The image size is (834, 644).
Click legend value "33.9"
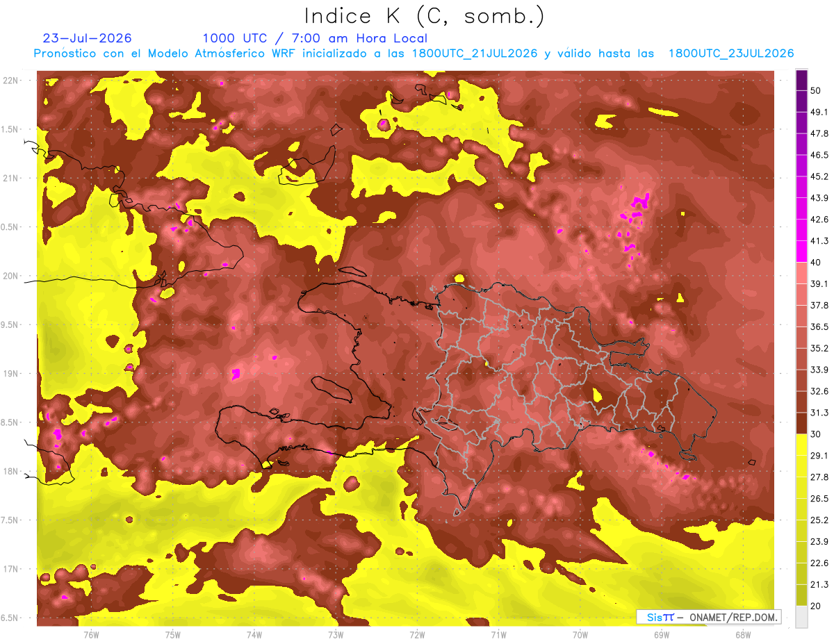[819, 370]
